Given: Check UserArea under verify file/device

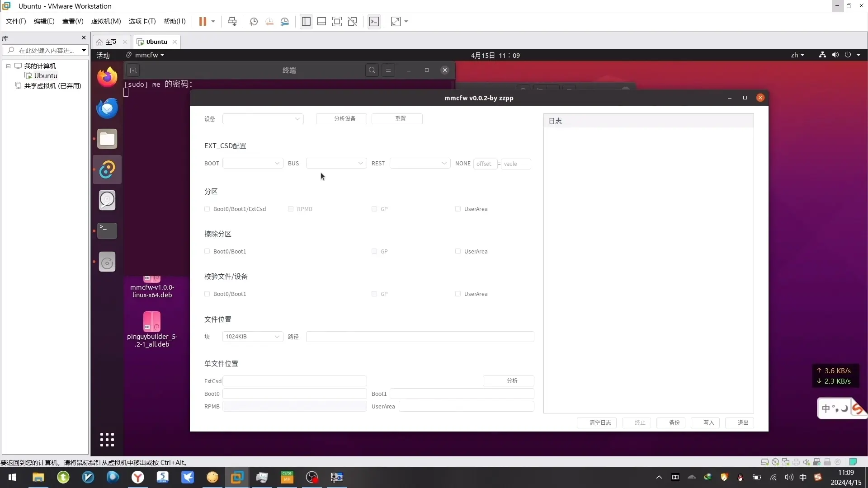Looking at the screenshot, I should pos(458,294).
